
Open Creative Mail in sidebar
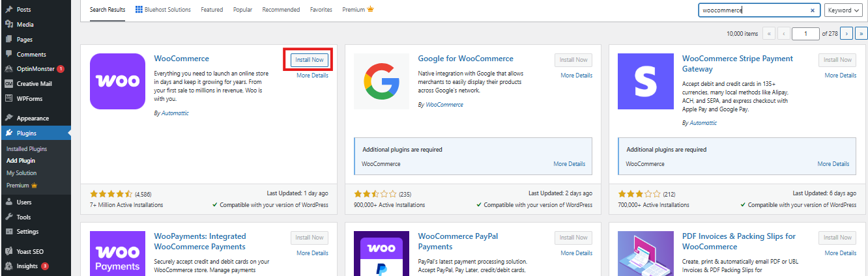(34, 83)
